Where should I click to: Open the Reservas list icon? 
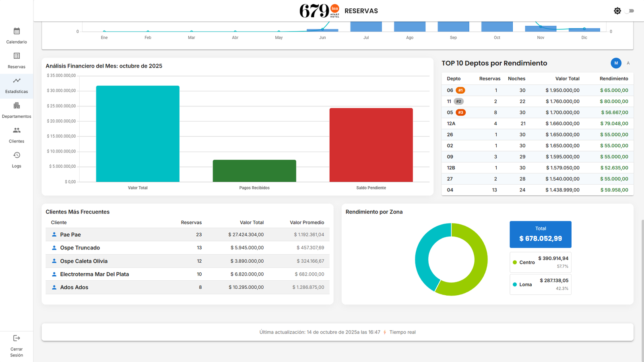coord(17,56)
